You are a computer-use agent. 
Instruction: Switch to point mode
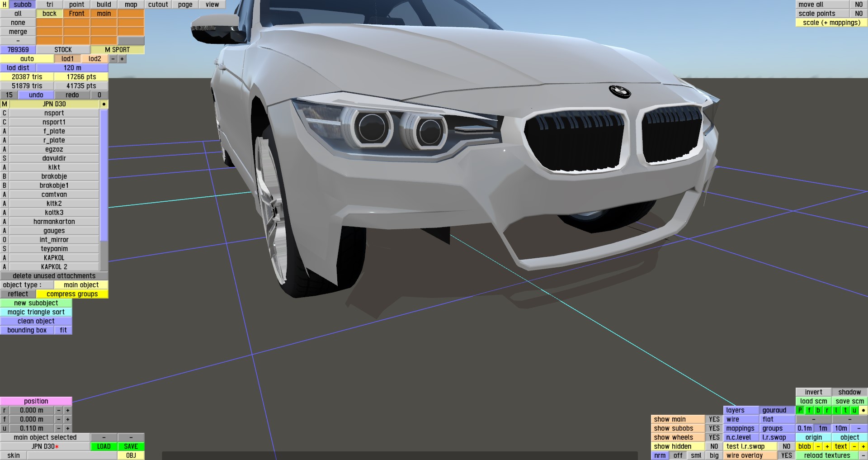tap(77, 5)
